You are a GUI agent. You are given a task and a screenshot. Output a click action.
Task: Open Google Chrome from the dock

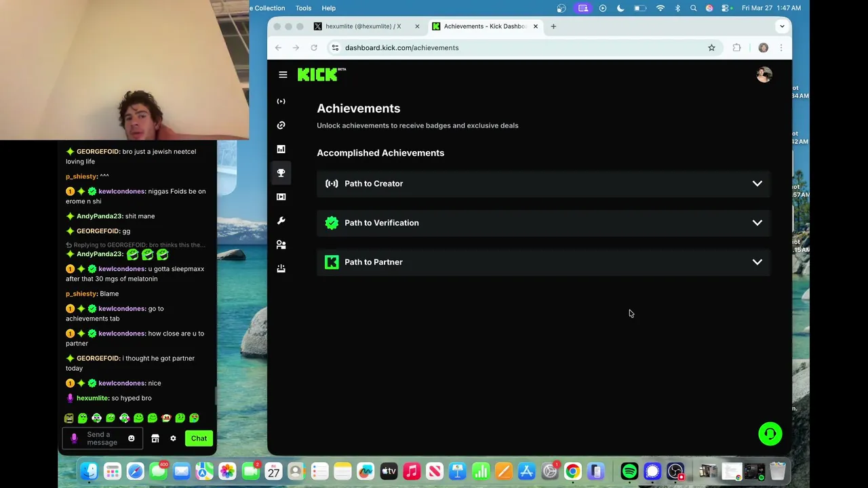[x=573, y=471]
